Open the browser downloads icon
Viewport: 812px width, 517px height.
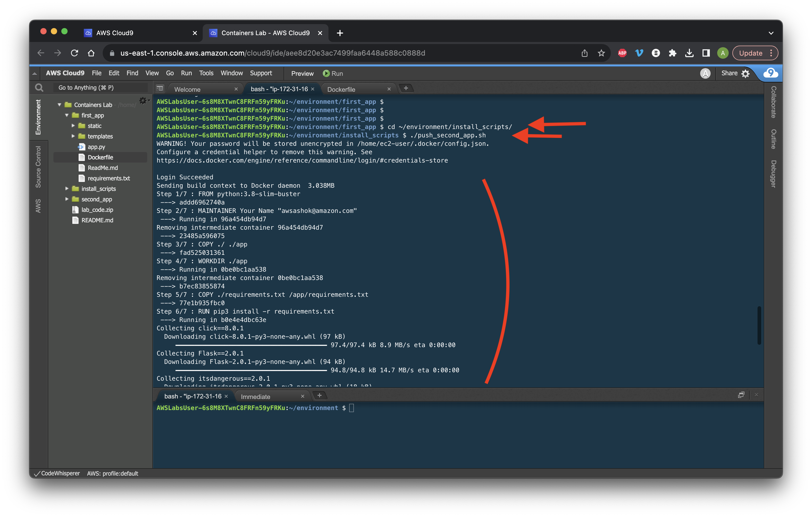[x=689, y=53]
